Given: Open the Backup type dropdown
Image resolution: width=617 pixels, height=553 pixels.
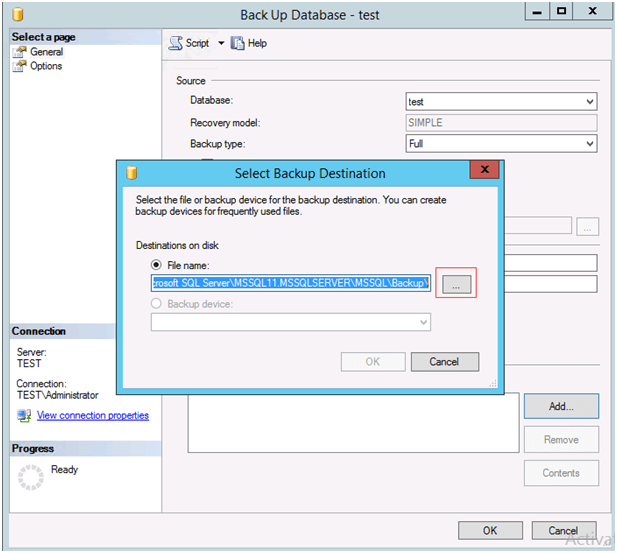Looking at the screenshot, I should [x=589, y=144].
